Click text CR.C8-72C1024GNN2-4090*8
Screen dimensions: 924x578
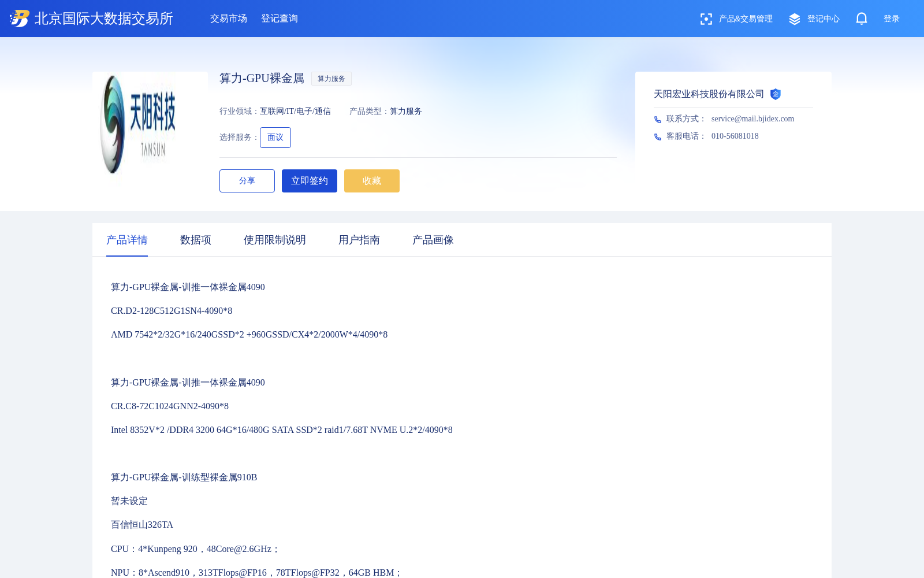coord(170,406)
